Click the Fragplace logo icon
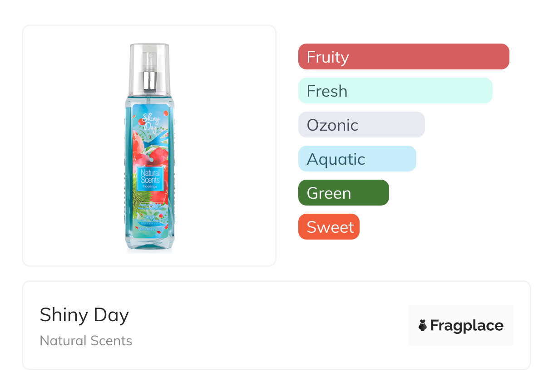The width and height of the screenshot is (553, 392). click(423, 325)
